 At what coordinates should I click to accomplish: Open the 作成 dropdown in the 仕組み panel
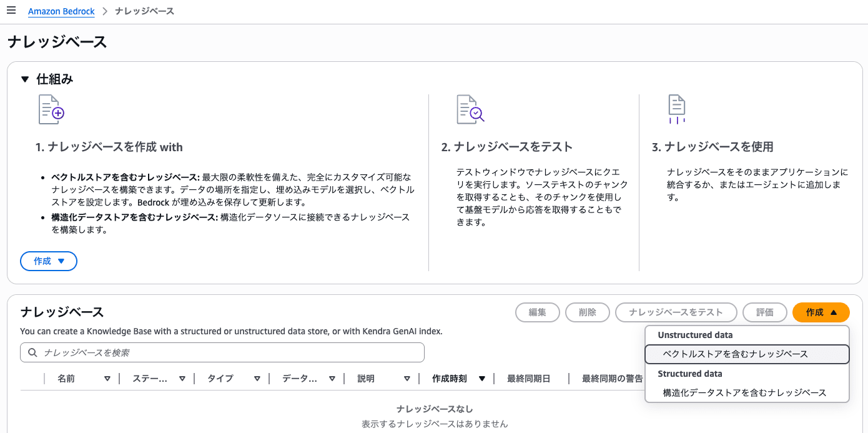[49, 261]
